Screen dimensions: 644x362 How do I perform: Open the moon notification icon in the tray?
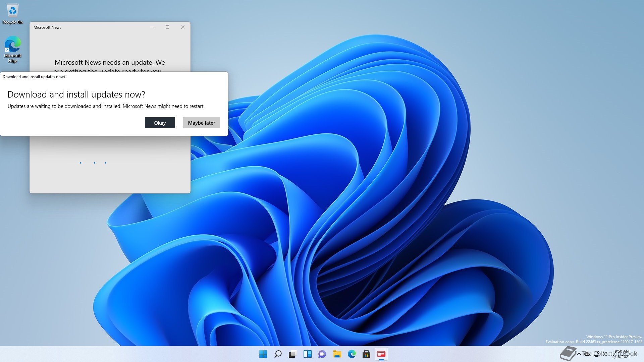pyautogui.click(x=635, y=354)
